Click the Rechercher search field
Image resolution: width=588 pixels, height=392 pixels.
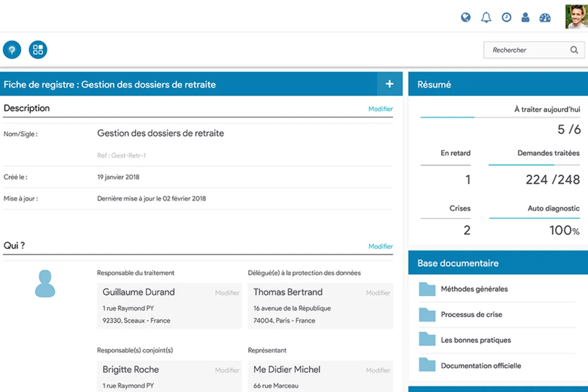pyautogui.click(x=527, y=50)
